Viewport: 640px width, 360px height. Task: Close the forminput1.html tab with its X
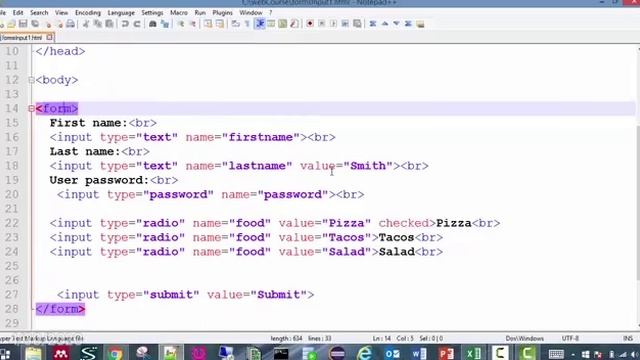(x=49, y=38)
